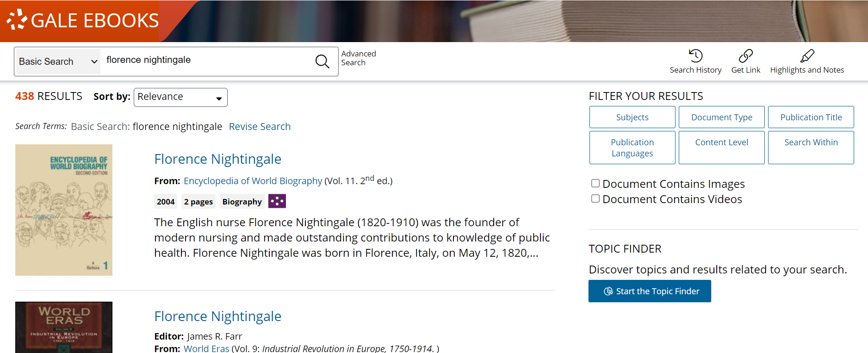Click the search field containing florence nightingale
This screenshot has height=353, width=868.
[x=206, y=60]
